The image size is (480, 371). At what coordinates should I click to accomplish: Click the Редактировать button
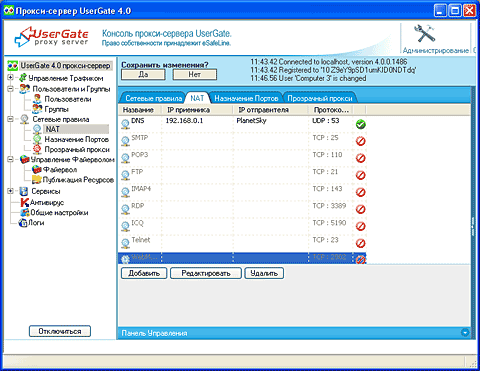point(206,273)
